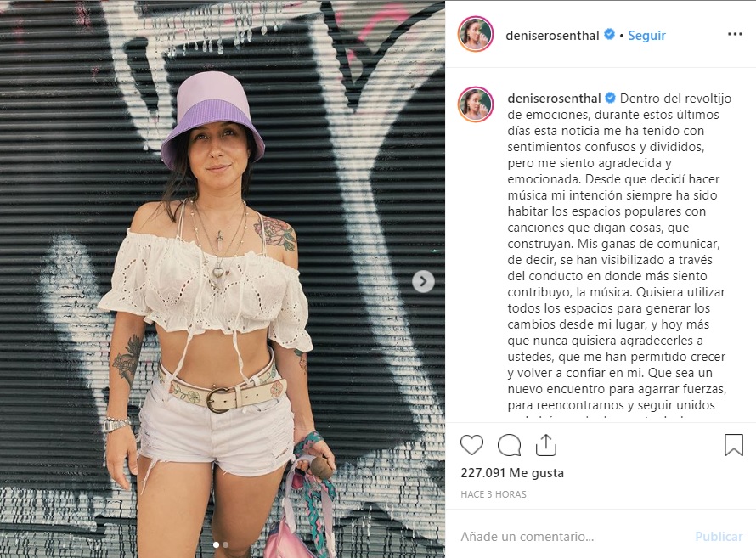Screen dimensions: 756x558
Task: Select the second carousel dot indicator
Action: [x=225, y=545]
